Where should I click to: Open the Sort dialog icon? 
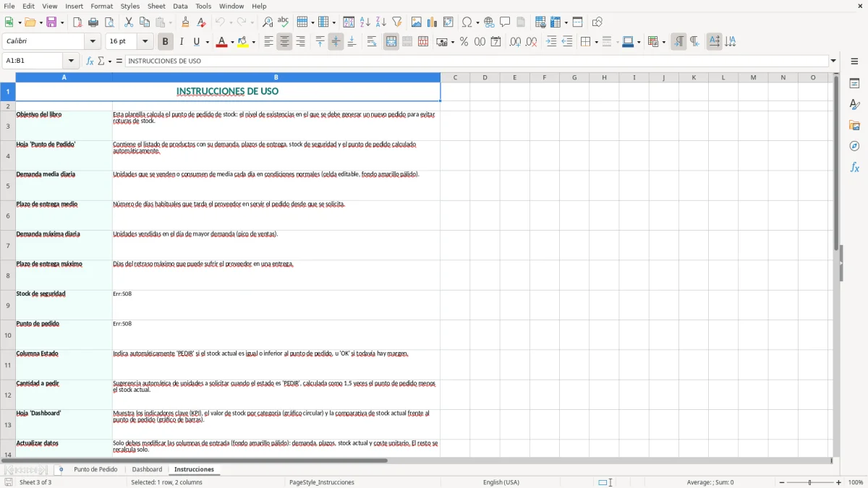click(349, 22)
